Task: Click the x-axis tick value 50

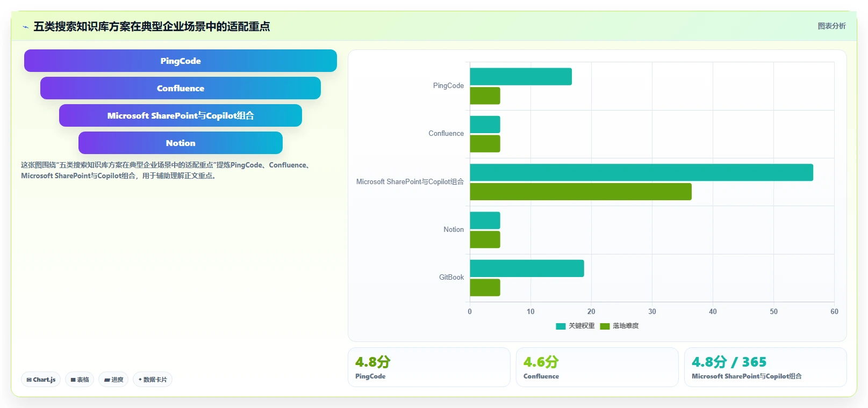Action: point(773,311)
